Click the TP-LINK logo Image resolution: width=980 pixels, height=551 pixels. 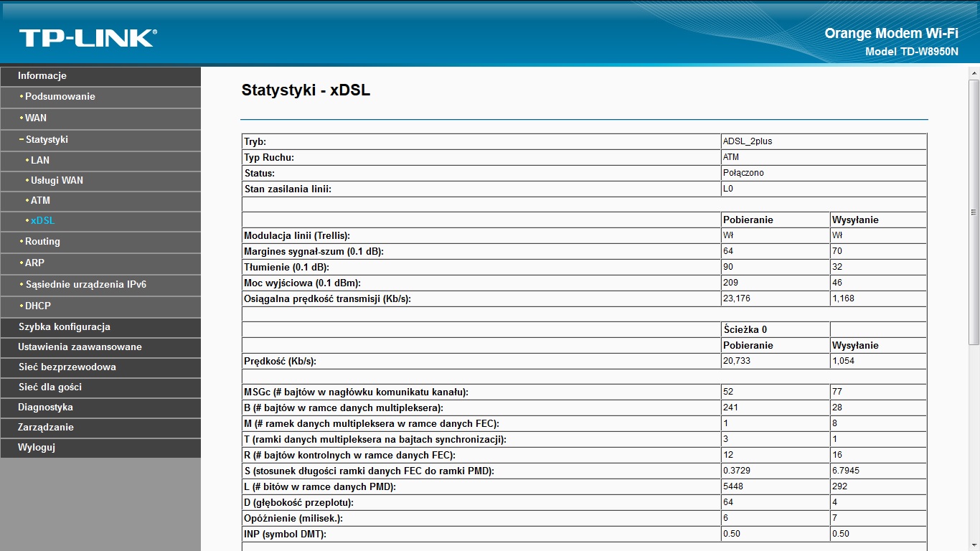click(88, 38)
